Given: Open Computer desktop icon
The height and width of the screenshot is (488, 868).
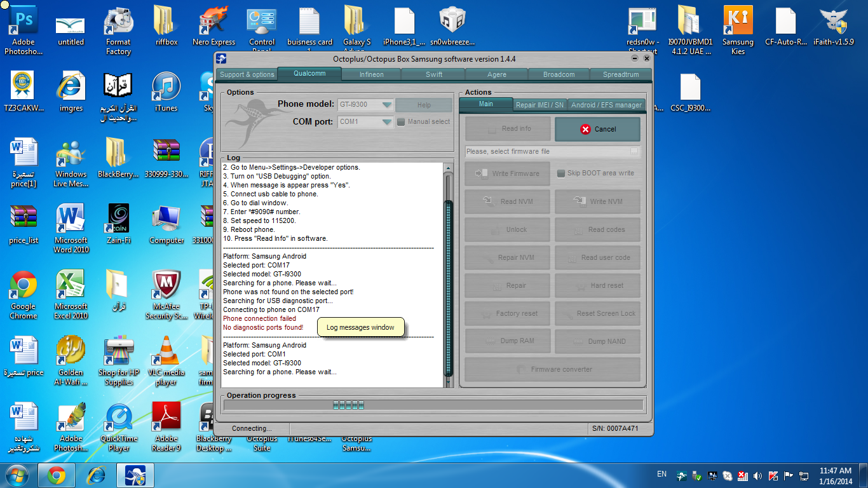Looking at the screenshot, I should click(x=166, y=224).
